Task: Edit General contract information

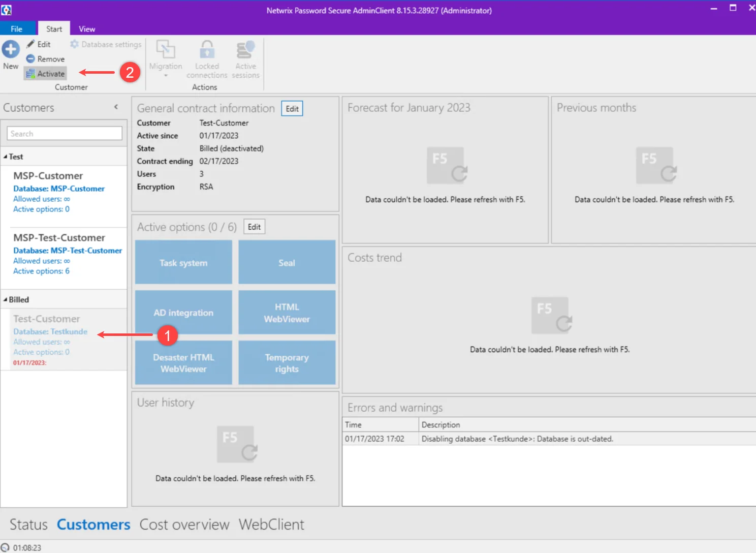Action: click(292, 109)
